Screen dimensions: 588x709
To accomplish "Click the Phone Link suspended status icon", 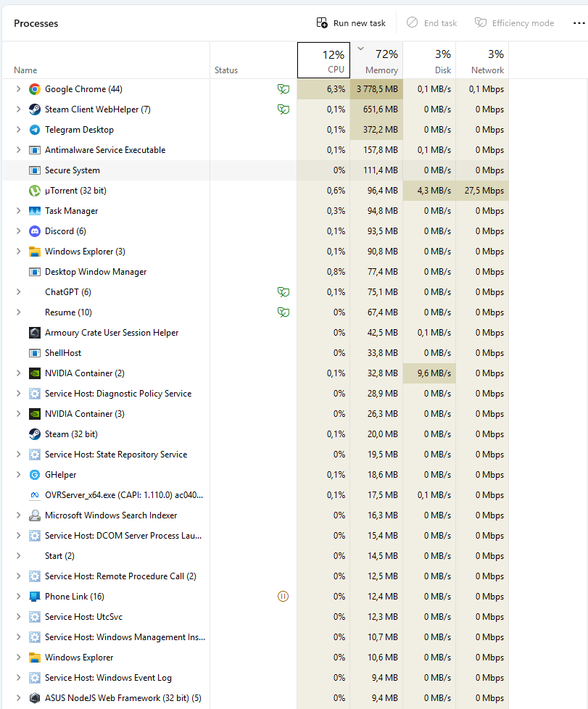I will pyautogui.click(x=283, y=597).
